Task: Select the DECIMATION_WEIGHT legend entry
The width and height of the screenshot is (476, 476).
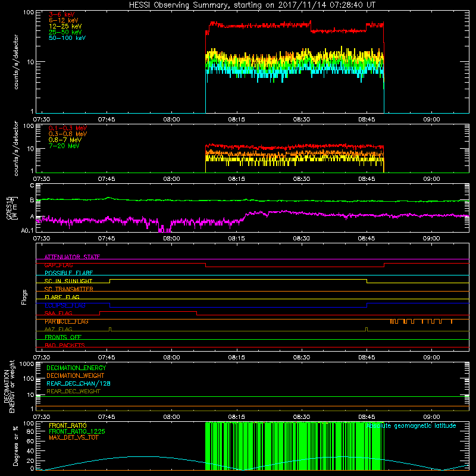Action: point(76,375)
